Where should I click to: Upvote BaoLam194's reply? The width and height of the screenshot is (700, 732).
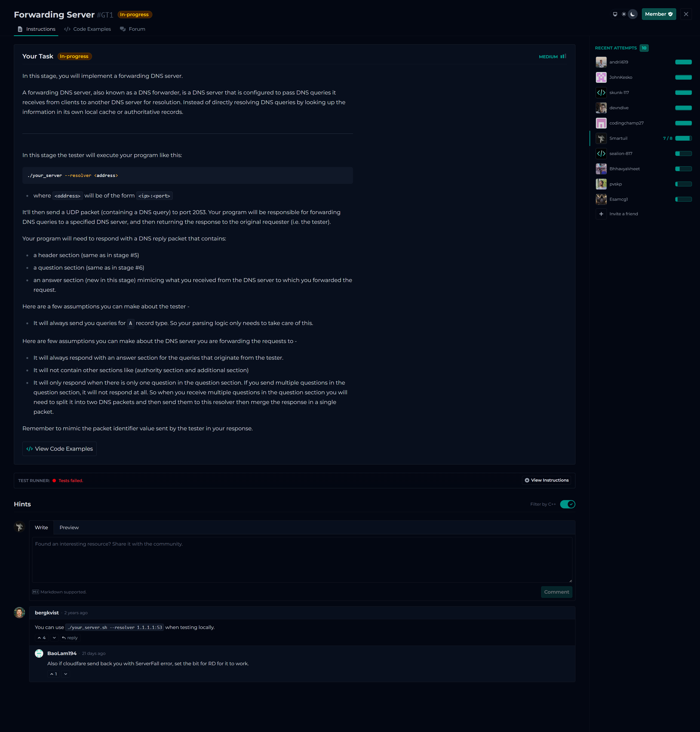coord(53,674)
